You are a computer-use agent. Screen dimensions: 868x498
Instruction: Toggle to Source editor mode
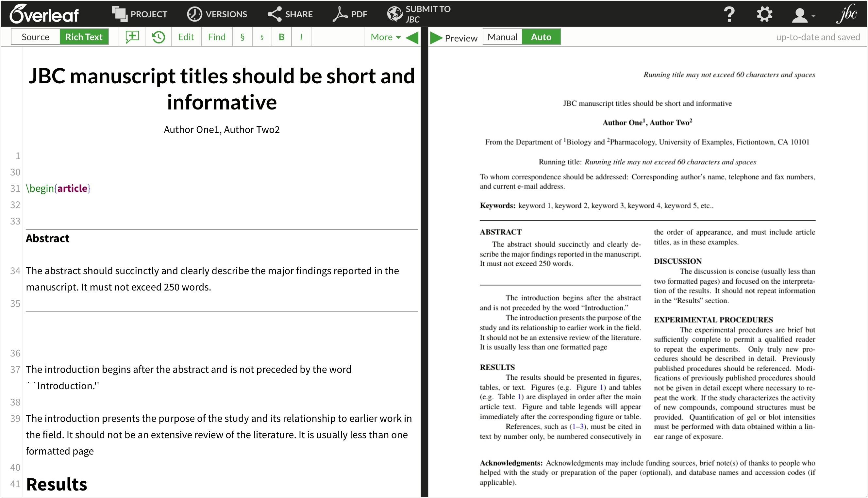click(36, 37)
